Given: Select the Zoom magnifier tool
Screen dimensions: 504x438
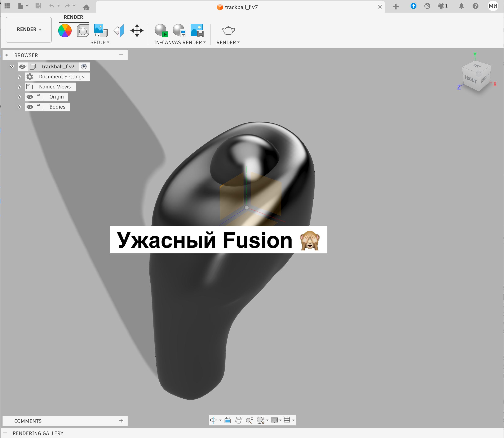Looking at the screenshot, I should coord(249,420).
